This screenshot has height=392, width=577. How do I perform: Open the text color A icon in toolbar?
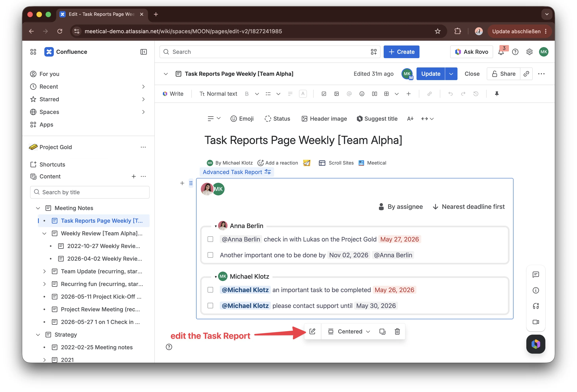tap(303, 94)
